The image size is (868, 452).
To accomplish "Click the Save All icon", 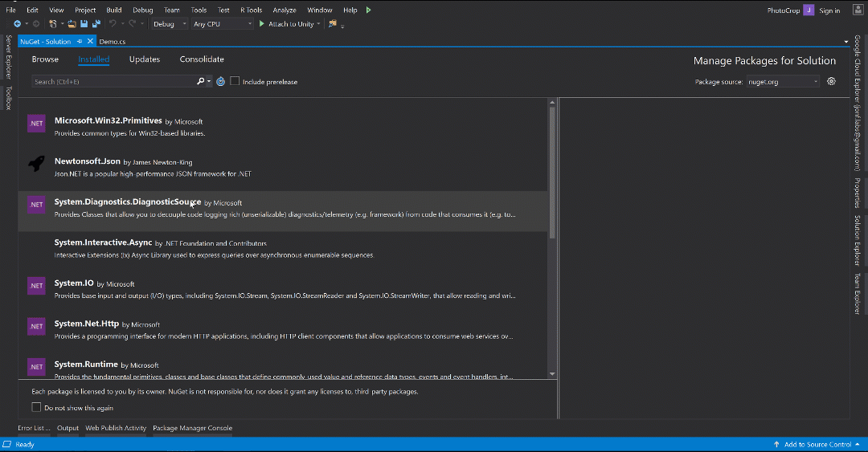I will 96,24.
